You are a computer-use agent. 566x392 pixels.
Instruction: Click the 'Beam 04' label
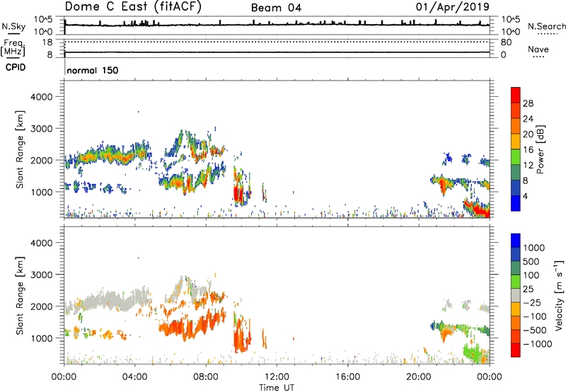pyautogui.click(x=276, y=8)
